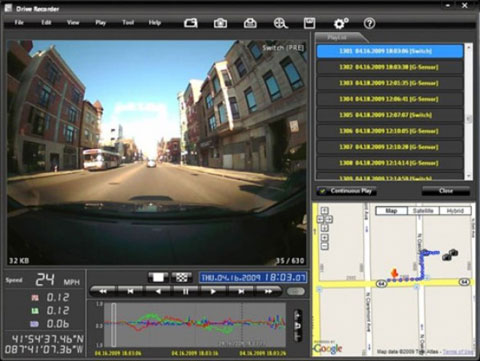
Task: Click the camera snapshot icon in toolbar
Action: coord(220,23)
